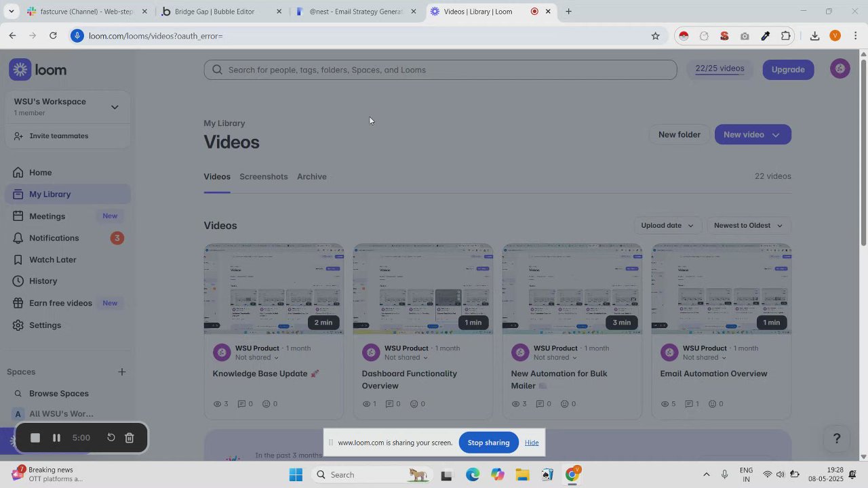
Task: Click the Stop sharing button
Action: (x=488, y=443)
